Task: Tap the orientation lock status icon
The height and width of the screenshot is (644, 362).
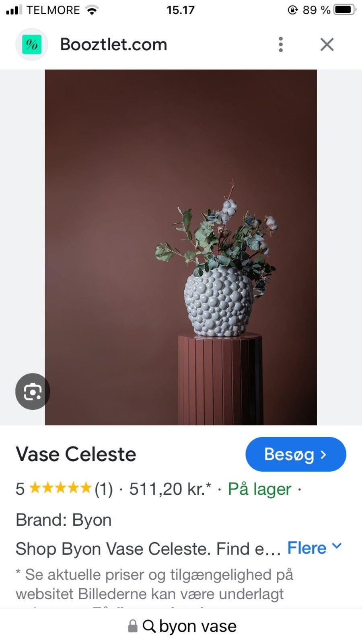Action: coord(292,10)
